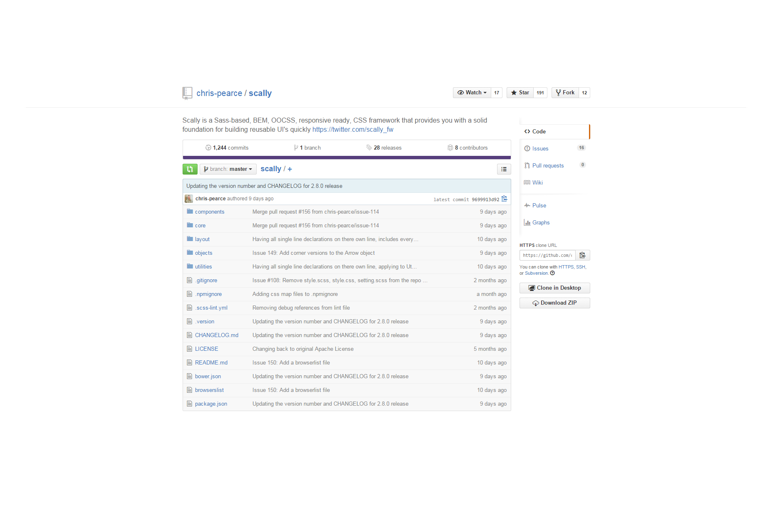This screenshot has height=532, width=772.
Task: Click the plus icon to create new file
Action: coord(290,169)
